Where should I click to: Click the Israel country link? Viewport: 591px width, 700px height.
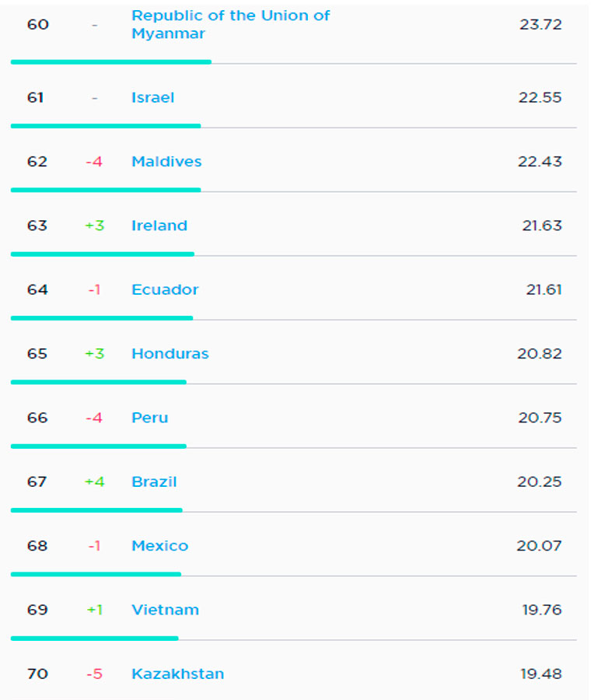coord(152,97)
